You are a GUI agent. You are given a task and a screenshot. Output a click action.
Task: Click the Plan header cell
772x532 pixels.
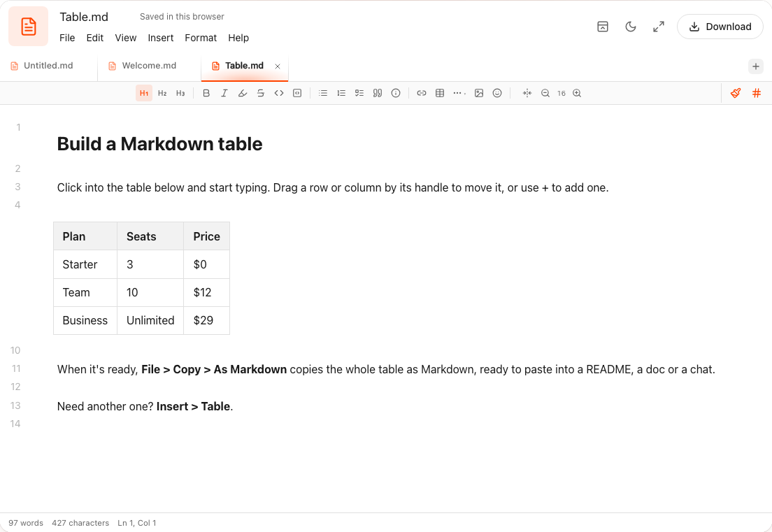click(85, 236)
